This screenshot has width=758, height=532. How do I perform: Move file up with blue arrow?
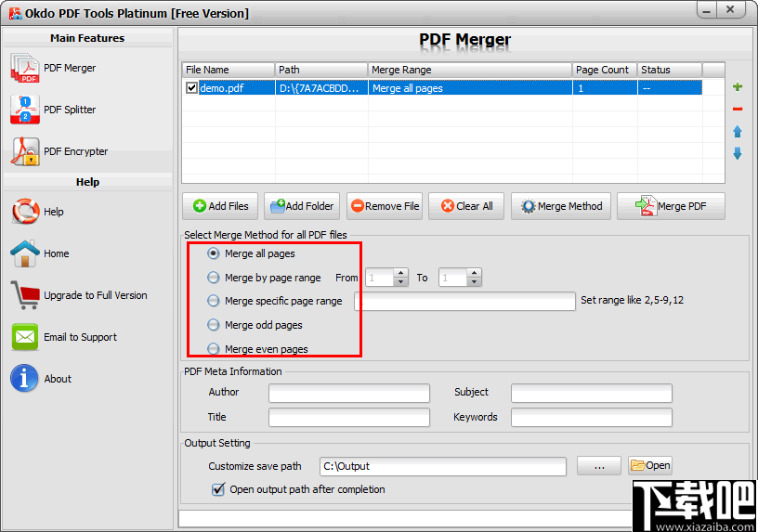(x=738, y=132)
